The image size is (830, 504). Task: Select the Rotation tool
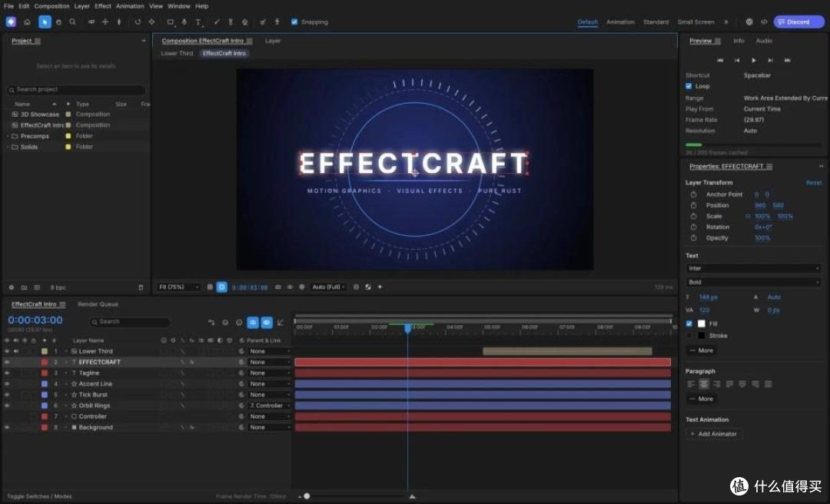click(x=138, y=22)
